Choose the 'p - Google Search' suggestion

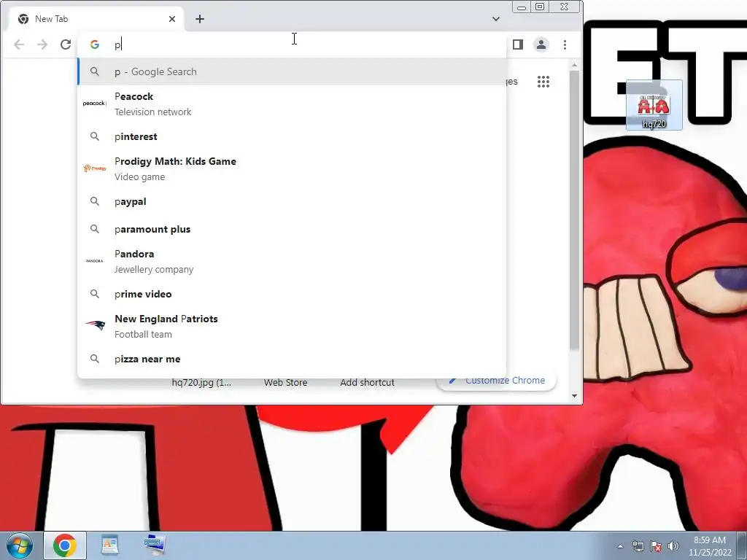[292, 71]
